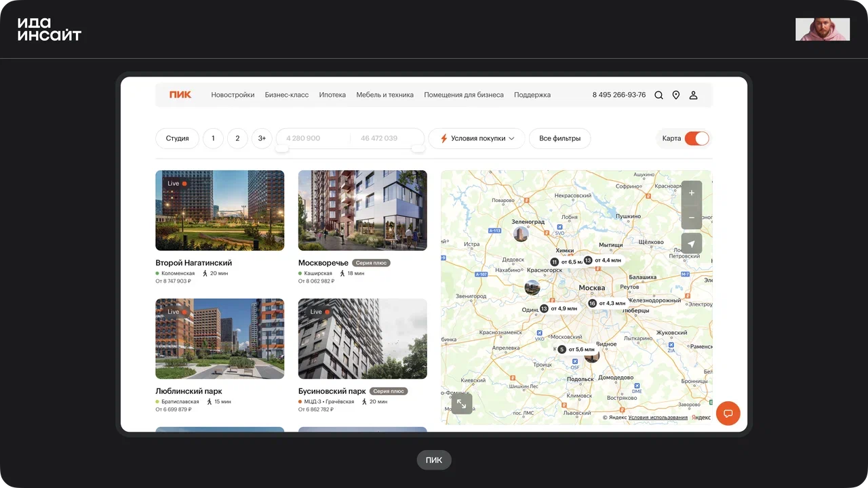This screenshot has width=868, height=488.
Task: Zoom in the map with plus button
Action: click(692, 192)
